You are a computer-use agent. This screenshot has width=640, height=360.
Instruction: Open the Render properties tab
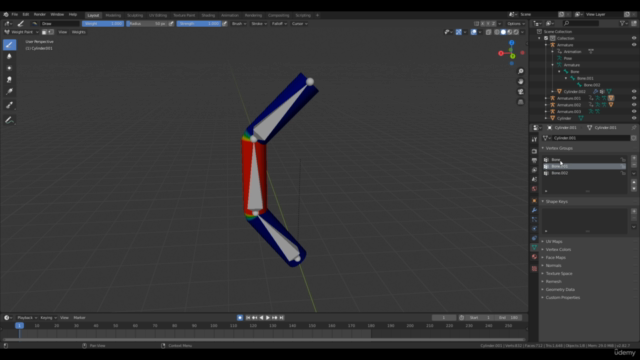(534, 151)
